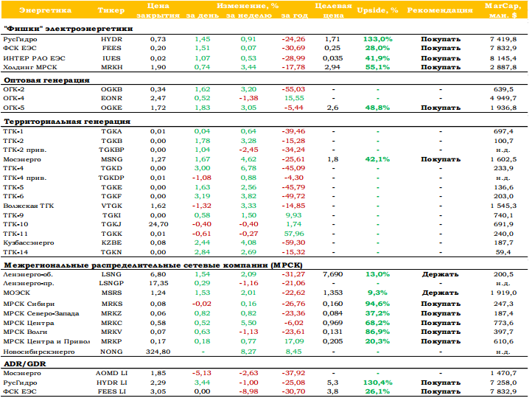The width and height of the screenshot is (532, 398).
Task: Click target price 0,969
Action: click(332, 323)
